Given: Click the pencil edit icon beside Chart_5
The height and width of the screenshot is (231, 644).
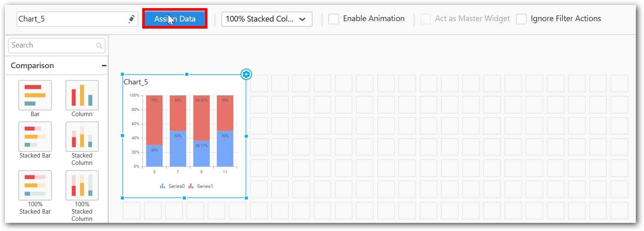Looking at the screenshot, I should point(132,19).
